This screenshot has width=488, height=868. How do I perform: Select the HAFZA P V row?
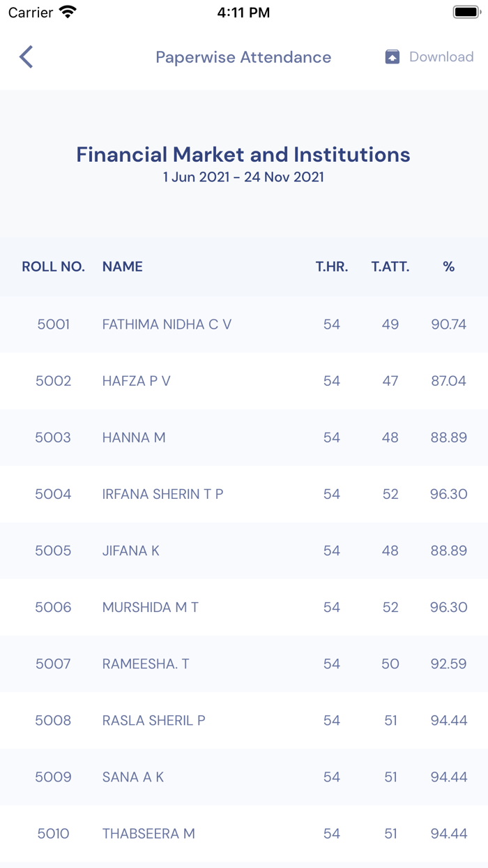137,381
